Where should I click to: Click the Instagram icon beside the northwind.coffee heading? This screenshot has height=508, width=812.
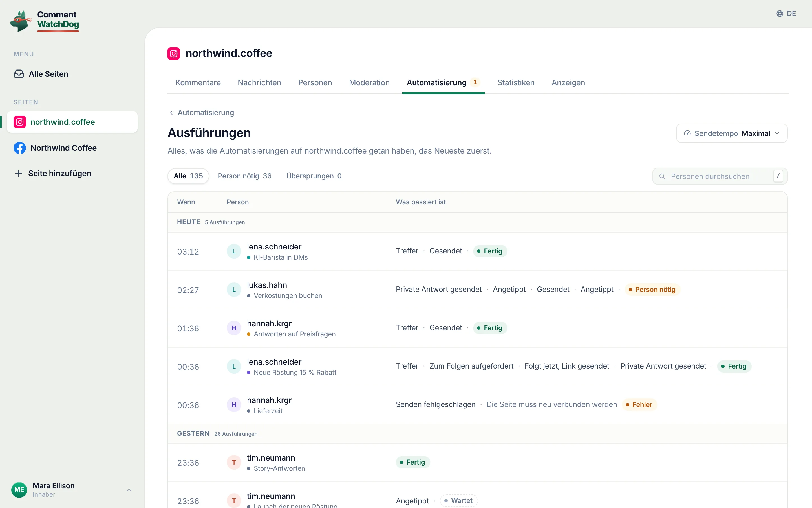[173, 53]
